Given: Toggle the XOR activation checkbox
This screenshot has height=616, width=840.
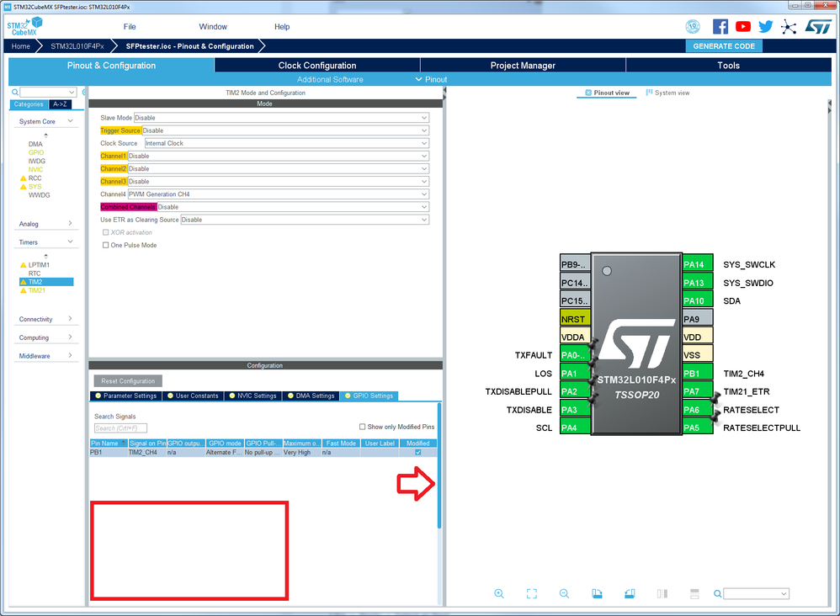Looking at the screenshot, I should pos(105,232).
